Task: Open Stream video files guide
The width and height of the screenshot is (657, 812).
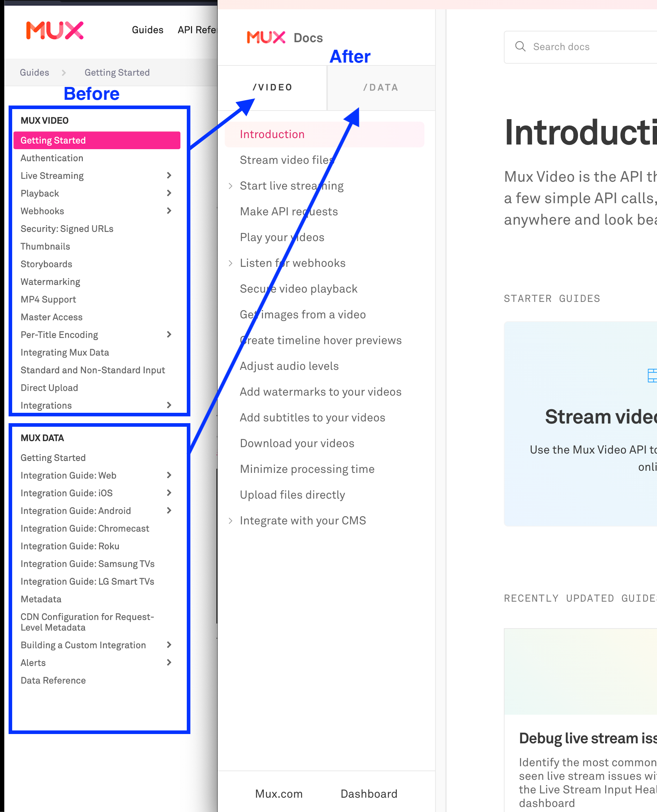Action: (x=287, y=160)
